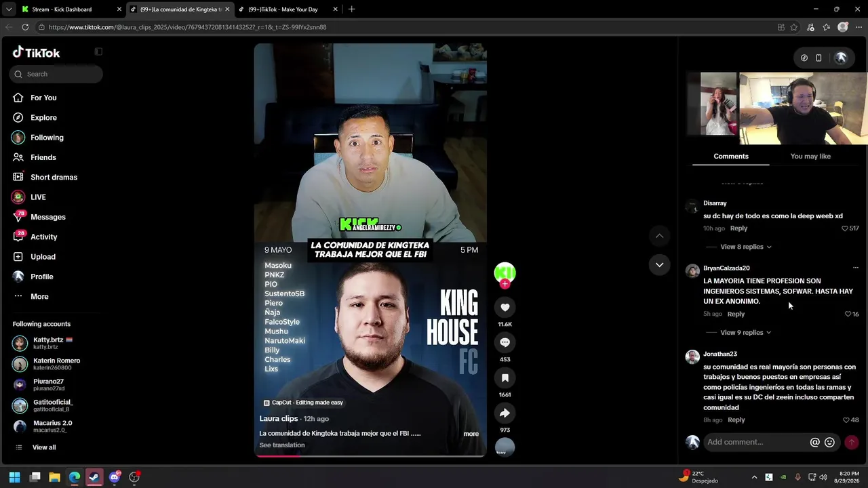Like Disarray's comment
This screenshot has height=488, width=868.
pos(845,228)
